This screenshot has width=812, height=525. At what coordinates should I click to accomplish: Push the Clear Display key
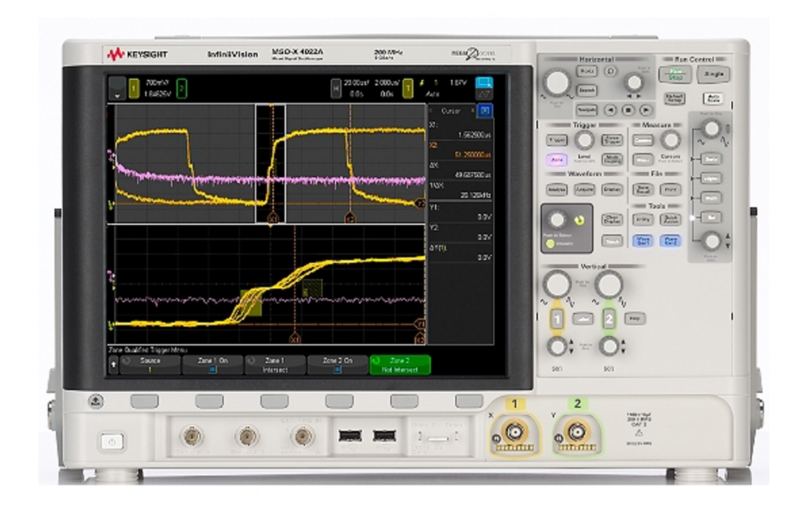[x=612, y=220]
